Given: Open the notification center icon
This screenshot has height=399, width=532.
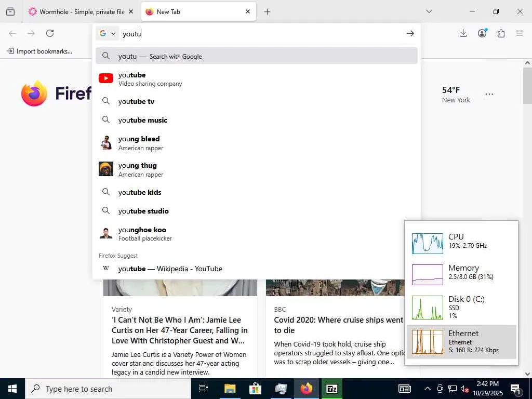Looking at the screenshot, I should [516, 389].
